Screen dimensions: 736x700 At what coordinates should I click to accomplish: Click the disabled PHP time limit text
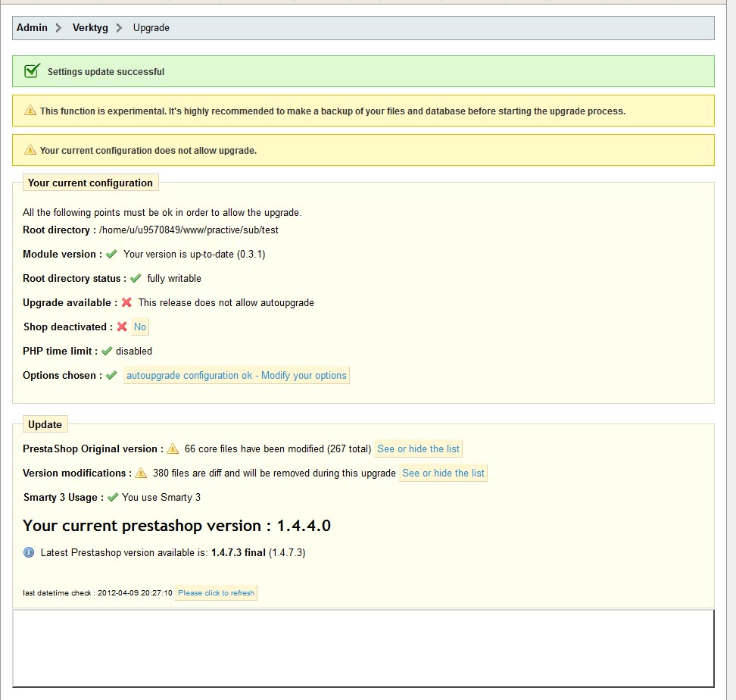click(134, 352)
